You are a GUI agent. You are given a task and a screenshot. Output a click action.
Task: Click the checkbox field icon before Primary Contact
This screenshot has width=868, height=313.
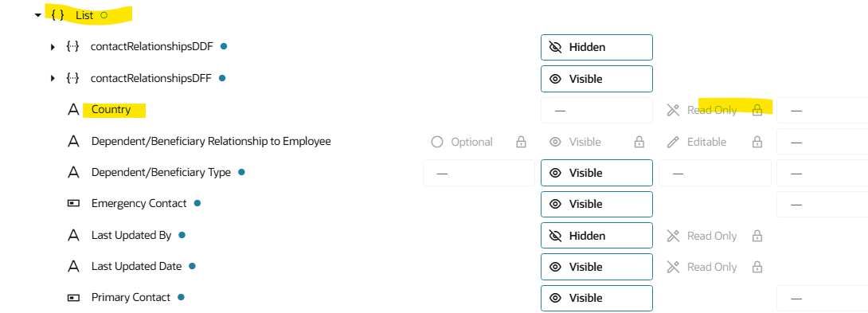coord(73,298)
